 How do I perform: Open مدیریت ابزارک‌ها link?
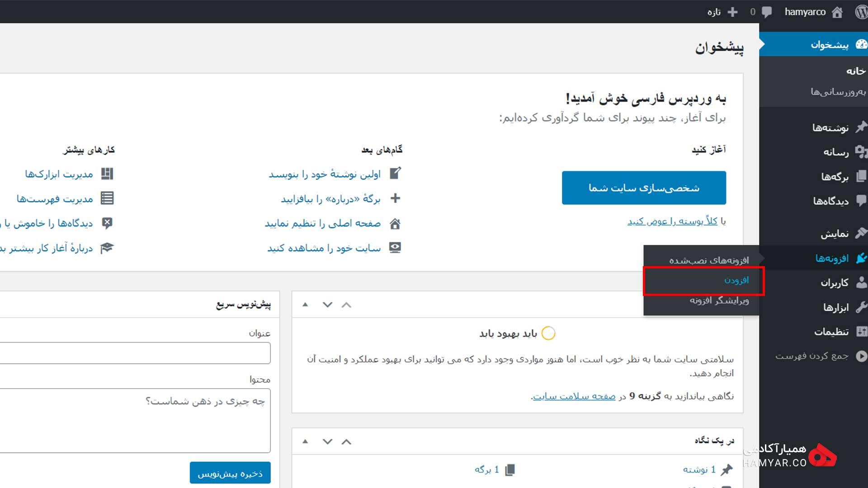(x=59, y=174)
